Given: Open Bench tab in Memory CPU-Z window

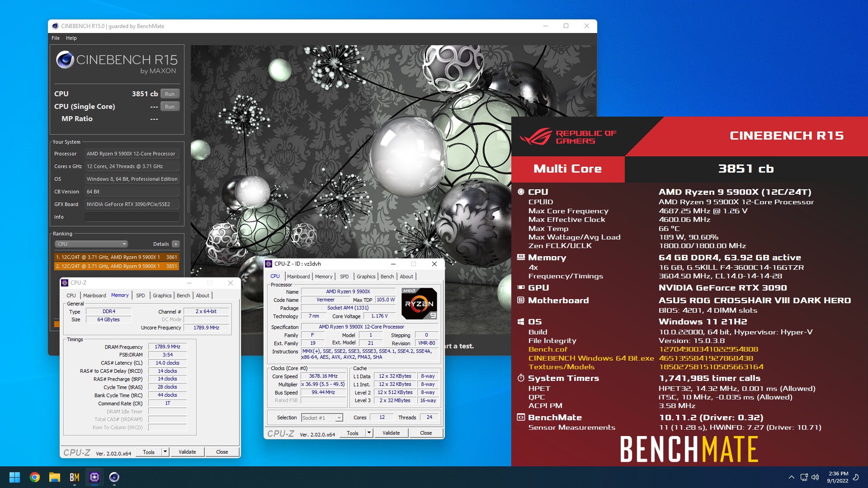Looking at the screenshot, I should pos(184,296).
